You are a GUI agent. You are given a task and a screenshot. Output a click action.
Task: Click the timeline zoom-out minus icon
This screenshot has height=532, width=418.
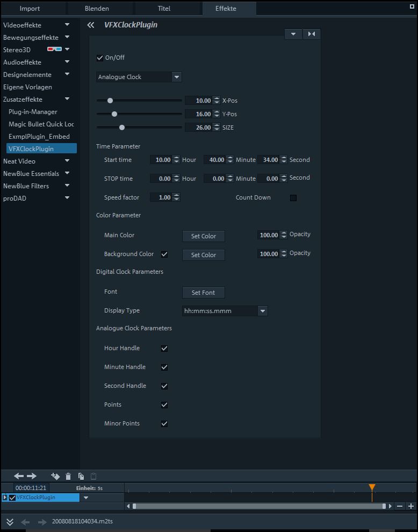400,506
